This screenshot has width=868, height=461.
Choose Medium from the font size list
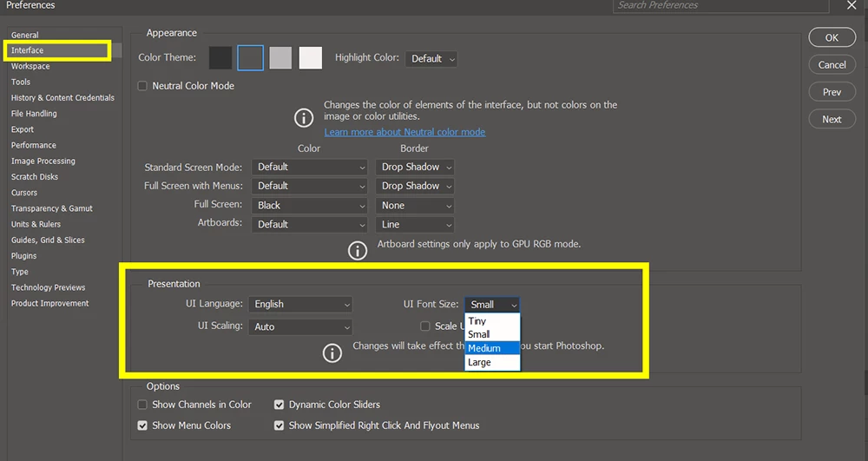492,348
